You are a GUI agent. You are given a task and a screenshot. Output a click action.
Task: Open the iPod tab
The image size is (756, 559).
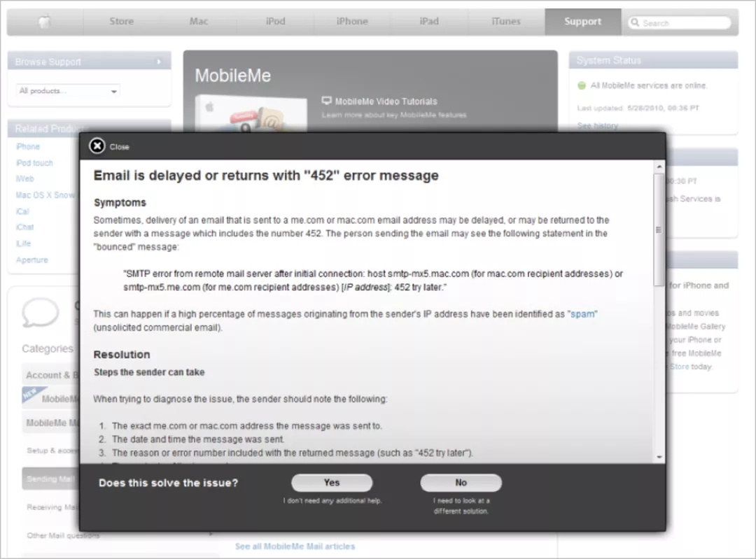pos(275,21)
